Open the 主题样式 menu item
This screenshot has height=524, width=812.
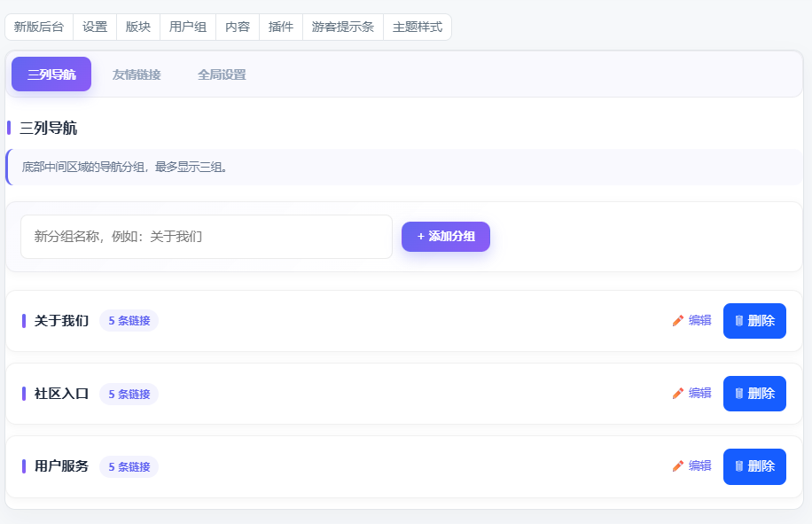(418, 27)
